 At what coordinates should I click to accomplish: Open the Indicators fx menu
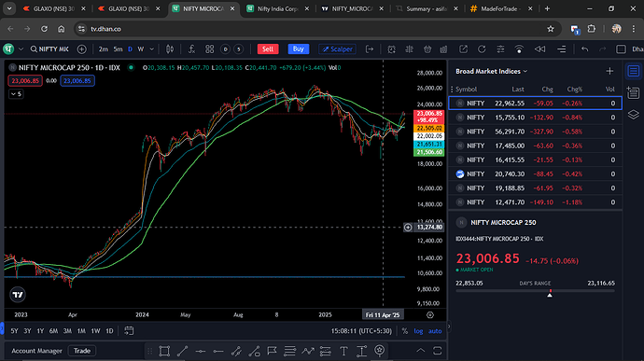click(191, 49)
